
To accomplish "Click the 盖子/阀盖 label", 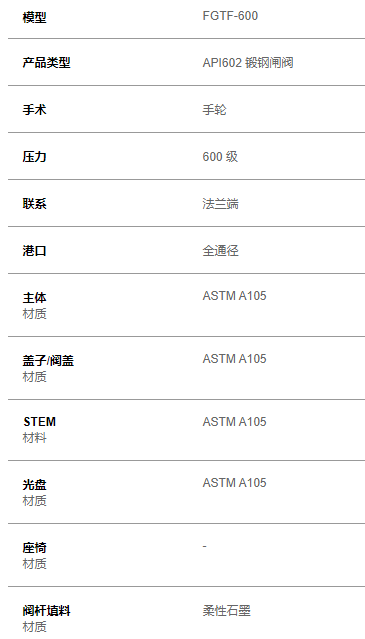I will pos(48,361).
